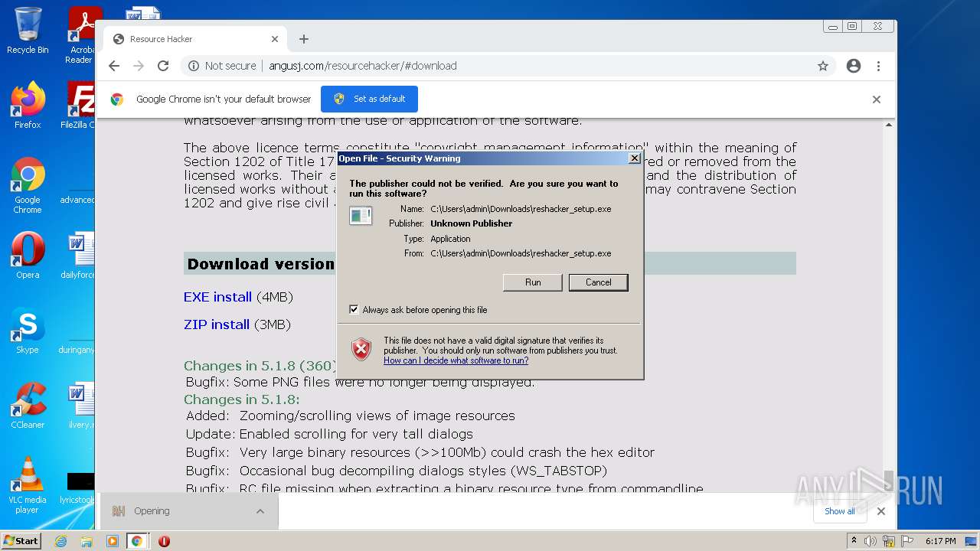Click the EXE install link
This screenshot has width=980, height=551.
click(217, 297)
